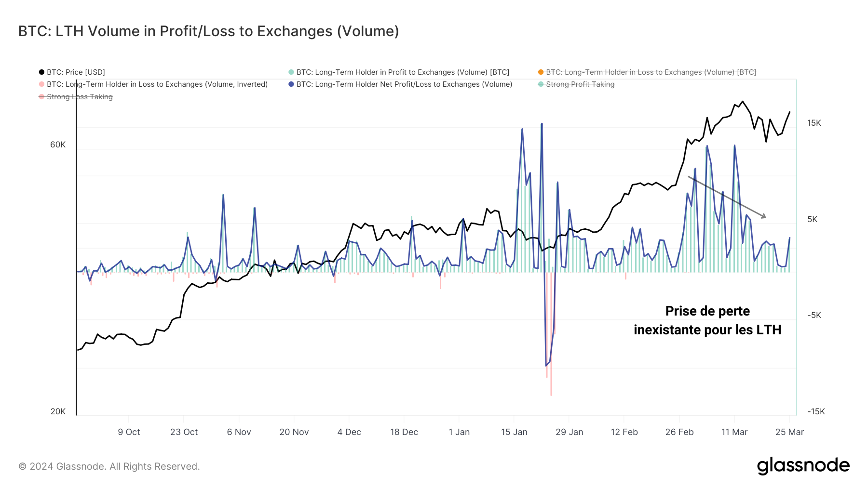Viewport: 868px width, 488px height.
Task: Click the 23 Oct axis label
Action: coord(184,432)
